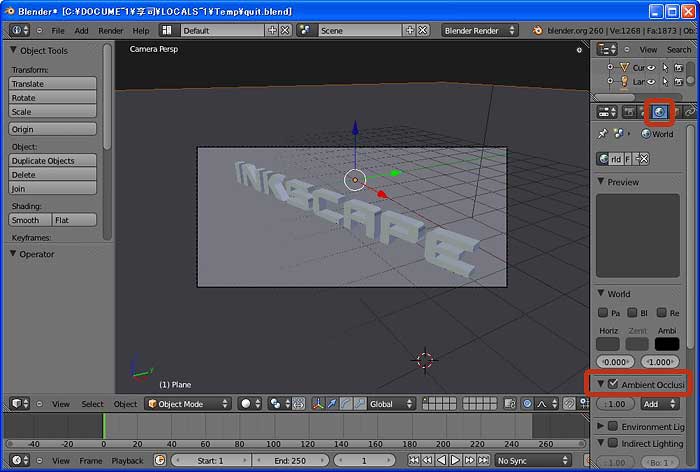Select the World properties tab icon
The height and width of the screenshot is (472, 700).
point(659,112)
